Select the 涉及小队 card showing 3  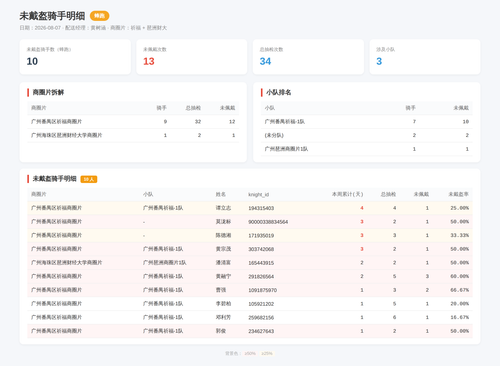pyautogui.click(x=425, y=57)
